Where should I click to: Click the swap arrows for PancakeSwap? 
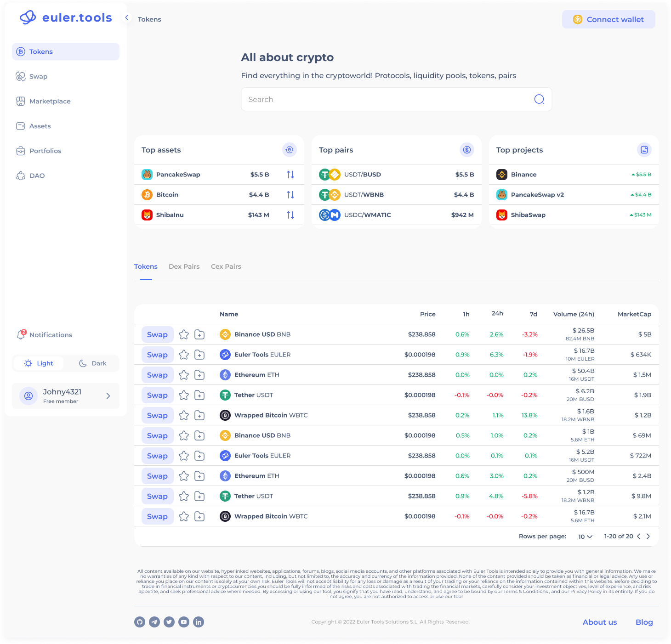point(290,175)
